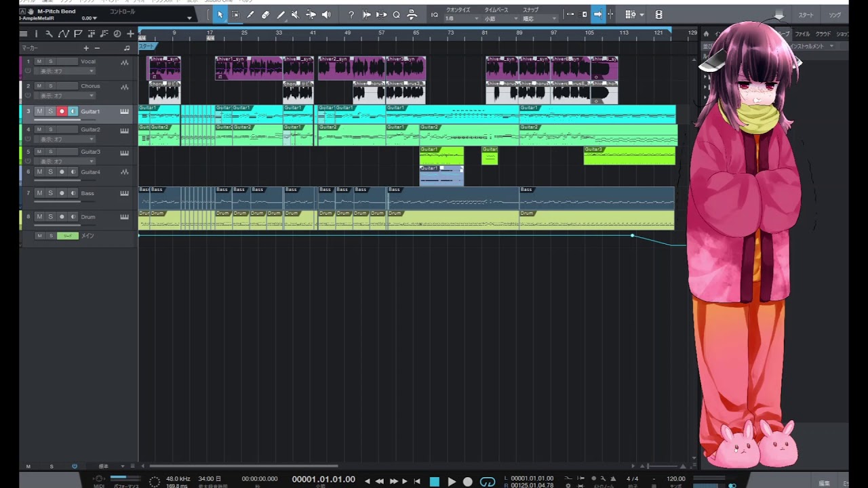Click the Add Track plus icon
This screenshot has height=488, width=868.
point(130,34)
